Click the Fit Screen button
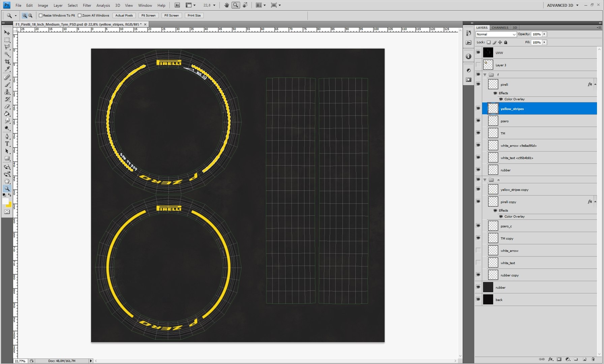Image resolution: width=604 pixels, height=364 pixels. [x=148, y=16]
